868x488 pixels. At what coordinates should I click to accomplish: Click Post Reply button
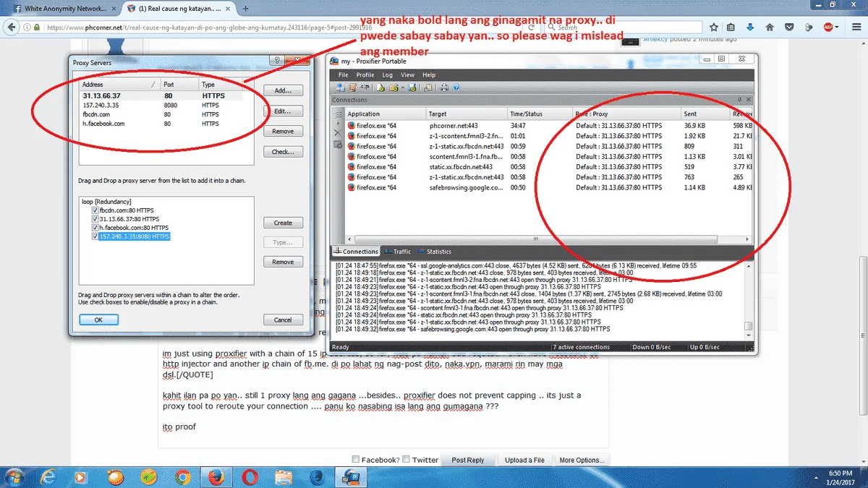pyautogui.click(x=468, y=460)
